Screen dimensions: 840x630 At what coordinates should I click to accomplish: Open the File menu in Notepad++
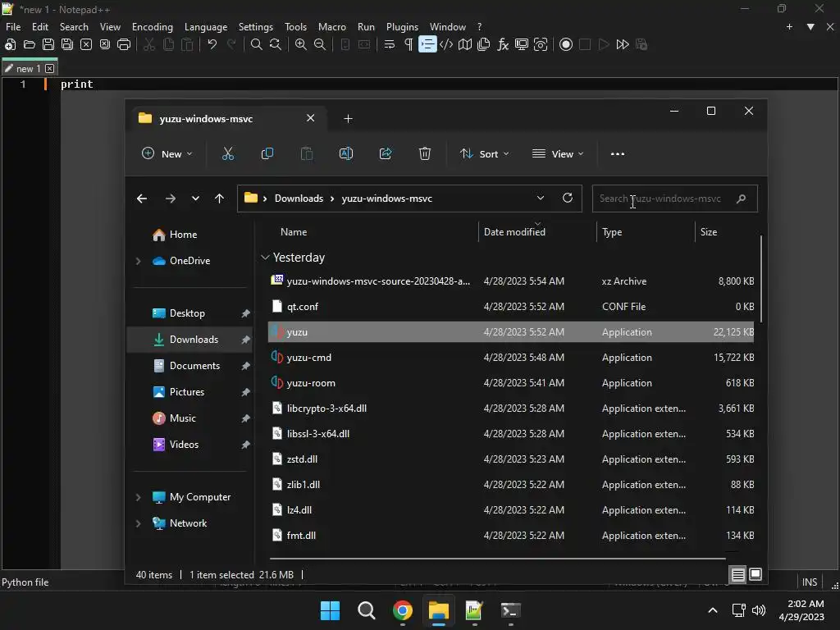pos(13,27)
